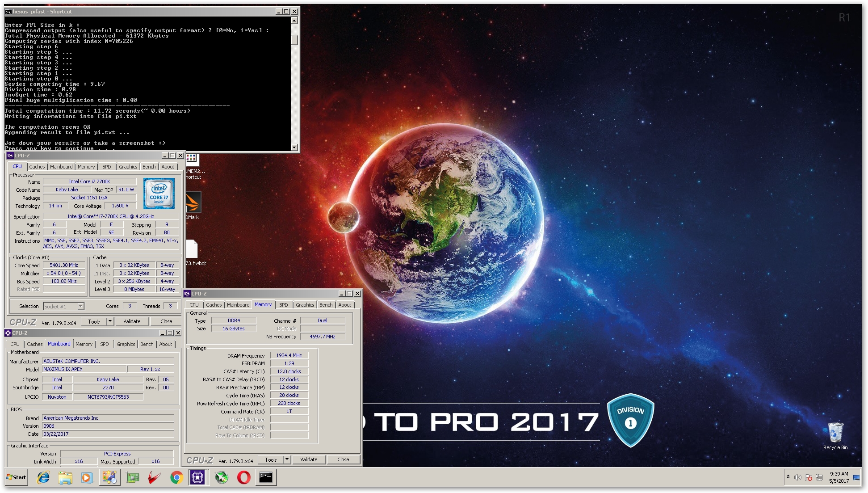Click Total computation time line in console
Viewport: 868px width, 493px height.
97,111
